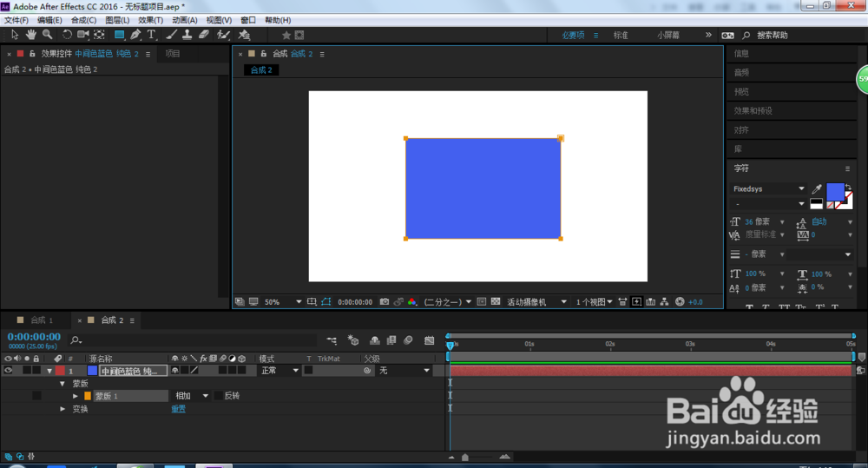Click the blue fill color swatch in Character panel
Screen dimensions: 868x468
835,192
